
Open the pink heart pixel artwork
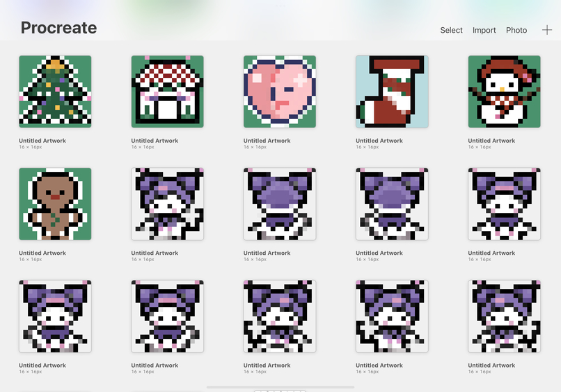[280, 92]
